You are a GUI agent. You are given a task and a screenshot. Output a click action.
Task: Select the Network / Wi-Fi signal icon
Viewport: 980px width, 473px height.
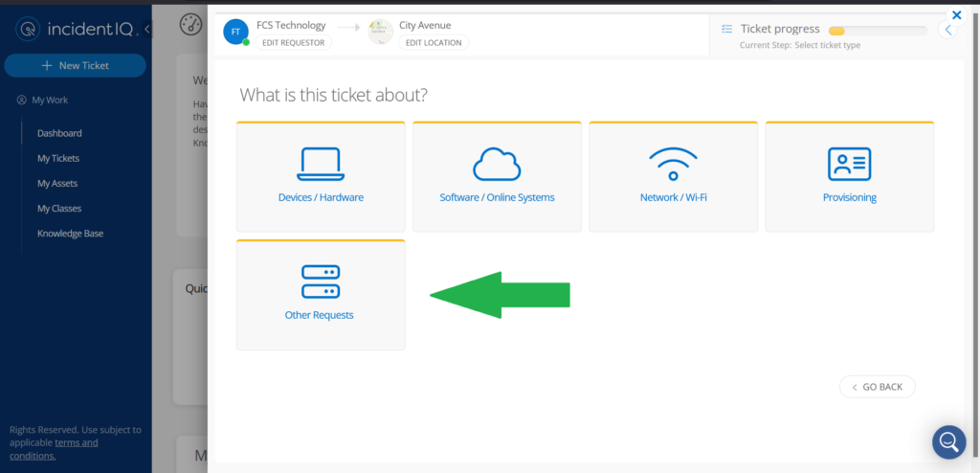click(673, 165)
